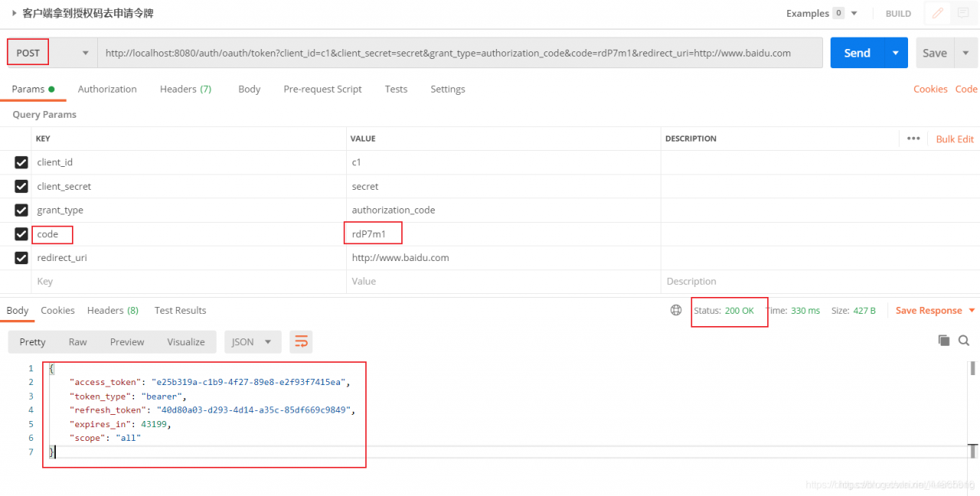This screenshot has width=980, height=496.
Task: Click the Save button
Action: coord(935,53)
